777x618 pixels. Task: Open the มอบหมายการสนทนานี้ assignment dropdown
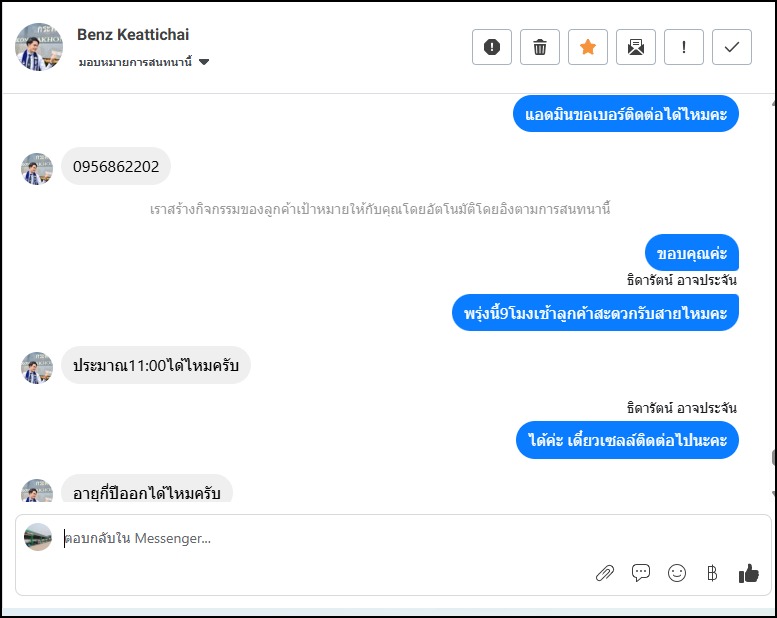click(144, 62)
